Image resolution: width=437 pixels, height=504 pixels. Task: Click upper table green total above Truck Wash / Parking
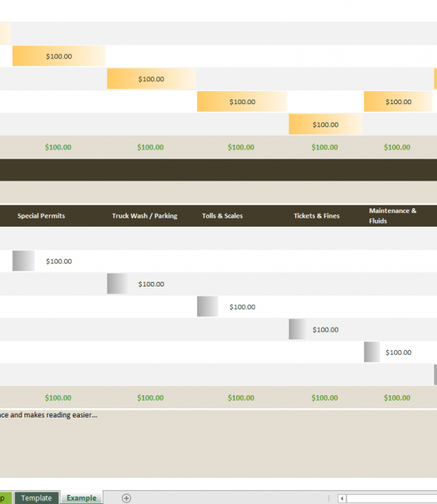coord(150,147)
